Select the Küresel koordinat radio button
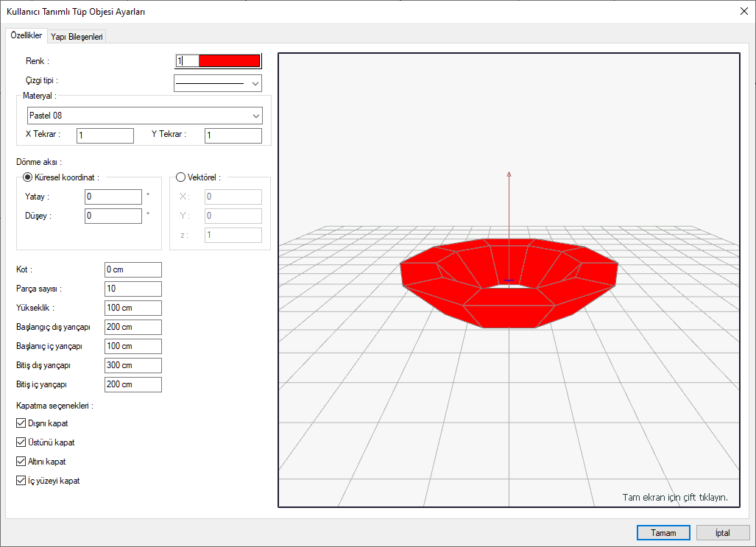Viewport: 756px width, 547px height. coord(29,177)
